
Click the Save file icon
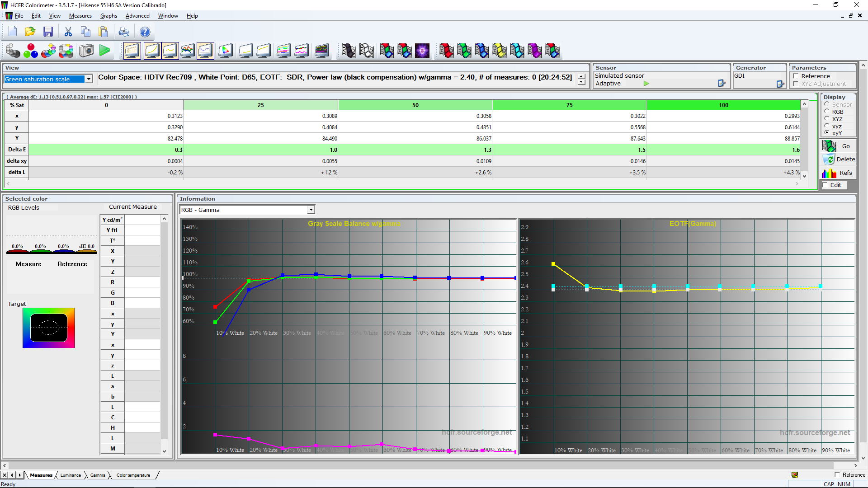pos(48,32)
